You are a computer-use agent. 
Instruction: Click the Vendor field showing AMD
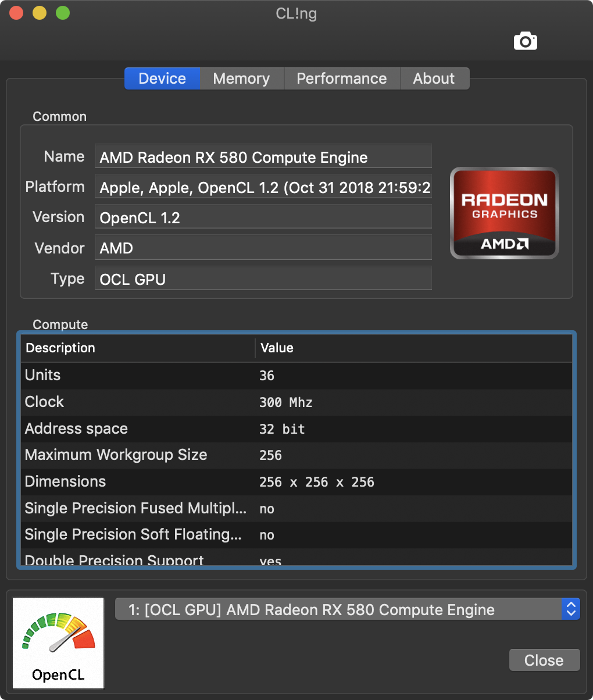pos(263,248)
